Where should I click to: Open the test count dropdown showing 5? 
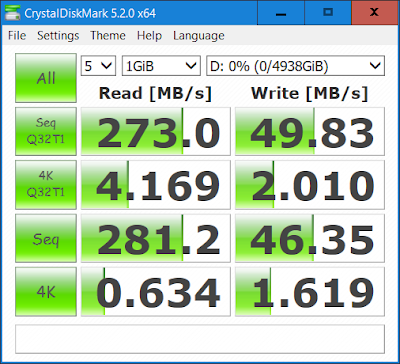coord(98,66)
